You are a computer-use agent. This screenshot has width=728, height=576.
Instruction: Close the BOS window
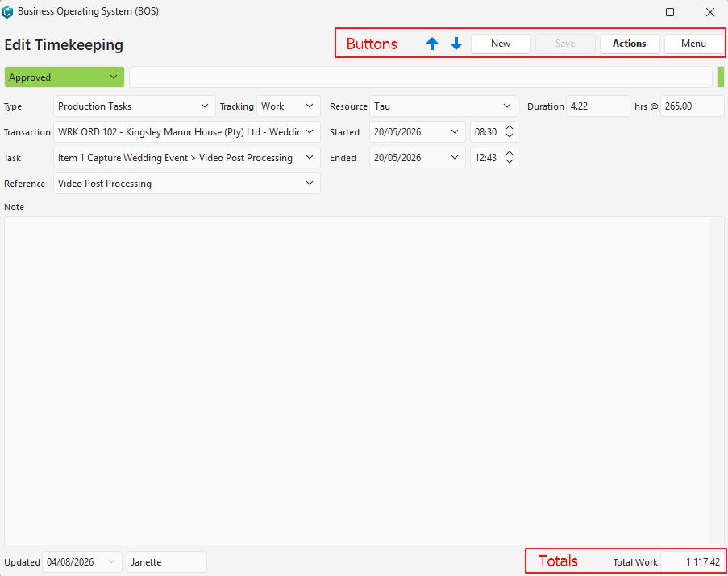pyautogui.click(x=710, y=12)
